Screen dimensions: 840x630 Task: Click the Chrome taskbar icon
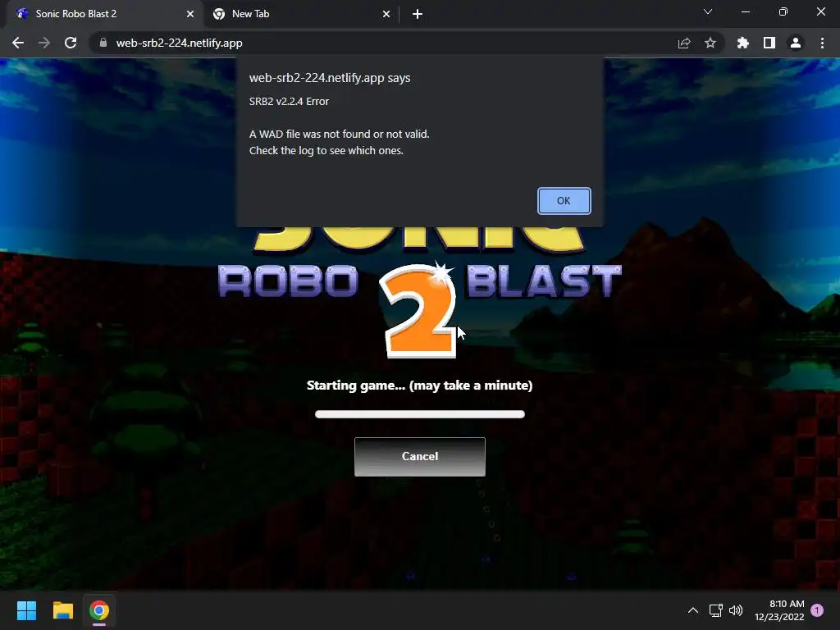pyautogui.click(x=99, y=610)
